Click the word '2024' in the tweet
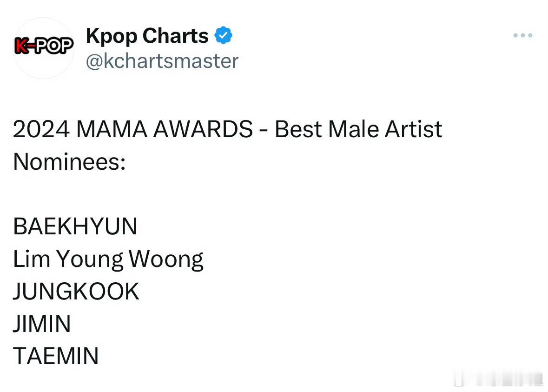The width and height of the screenshot is (548, 392). (41, 129)
